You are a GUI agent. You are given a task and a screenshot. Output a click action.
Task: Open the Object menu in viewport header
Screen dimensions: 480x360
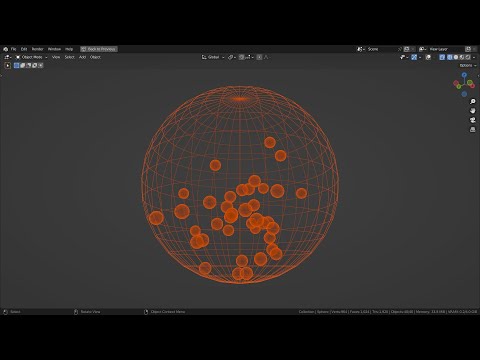tap(95, 57)
